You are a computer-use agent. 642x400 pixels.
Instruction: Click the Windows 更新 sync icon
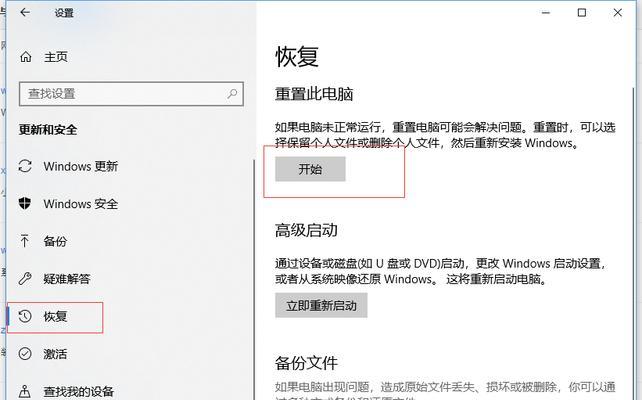pos(25,166)
